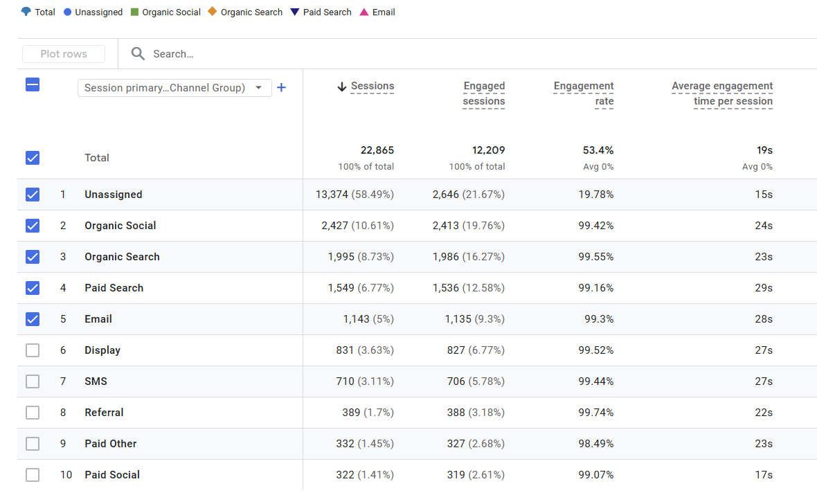Click total sessions value 22,865
Viewport: 817px width, 504px height.
(377, 150)
